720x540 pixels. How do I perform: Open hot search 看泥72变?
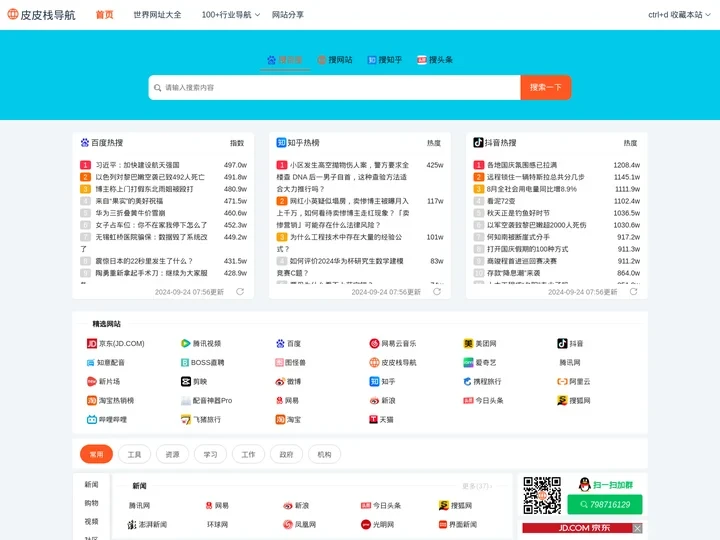501,201
